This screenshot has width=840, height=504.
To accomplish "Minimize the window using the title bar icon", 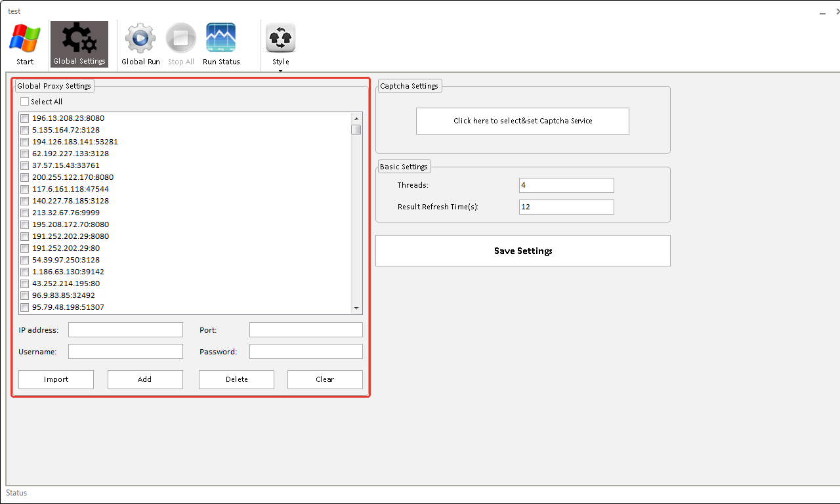I will tap(822, 12).
